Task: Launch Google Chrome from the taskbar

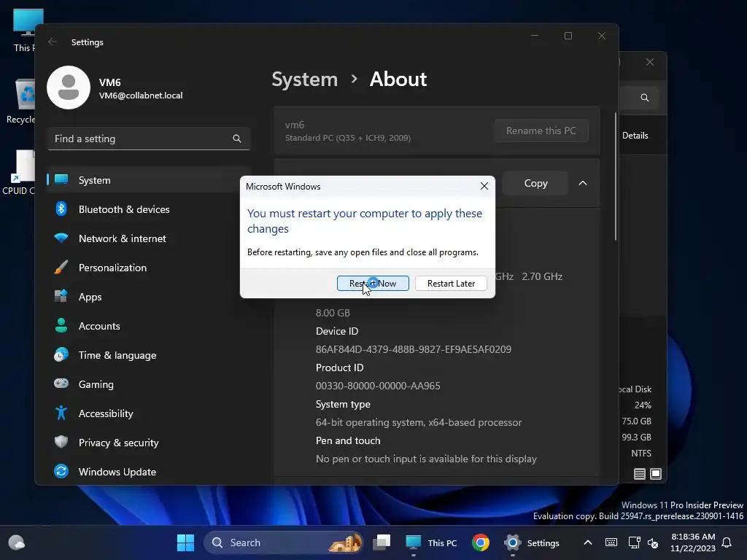Action: [481, 542]
